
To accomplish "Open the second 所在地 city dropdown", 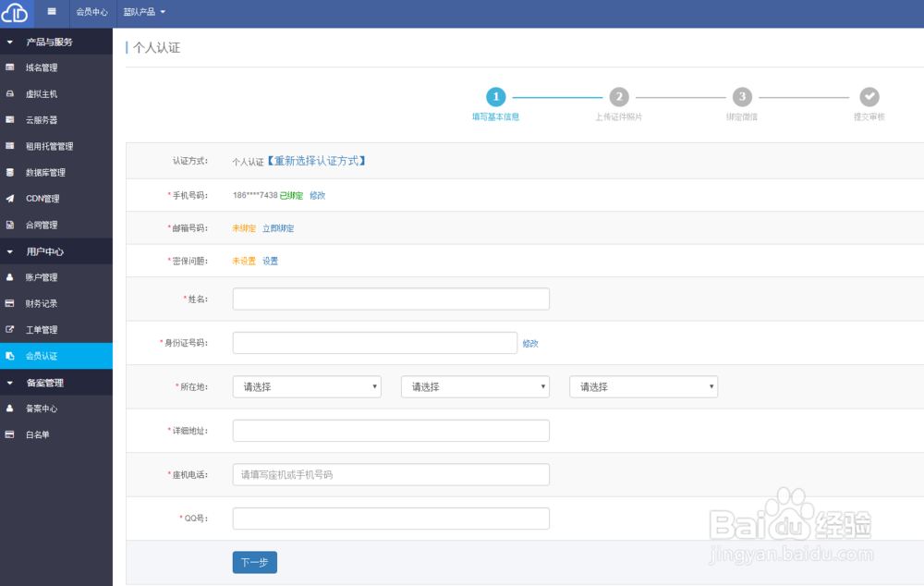I will 475,386.
